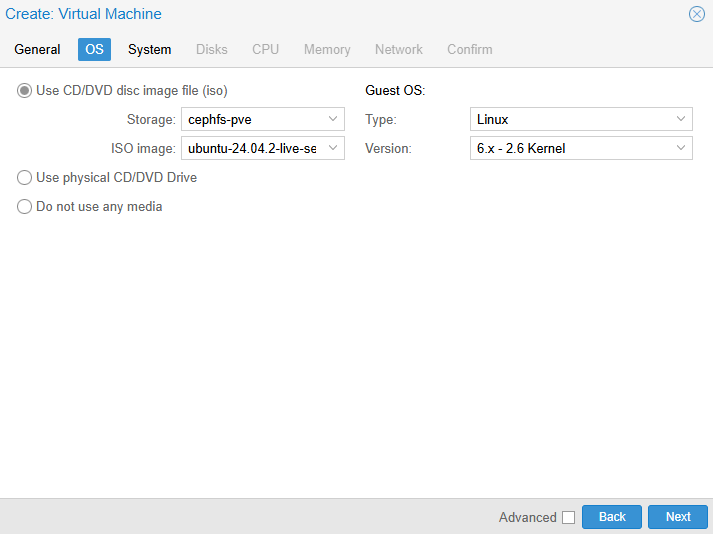Choose Use CD/DVD disc image file option
Viewport: 713px width, 534px height.
coord(25,90)
